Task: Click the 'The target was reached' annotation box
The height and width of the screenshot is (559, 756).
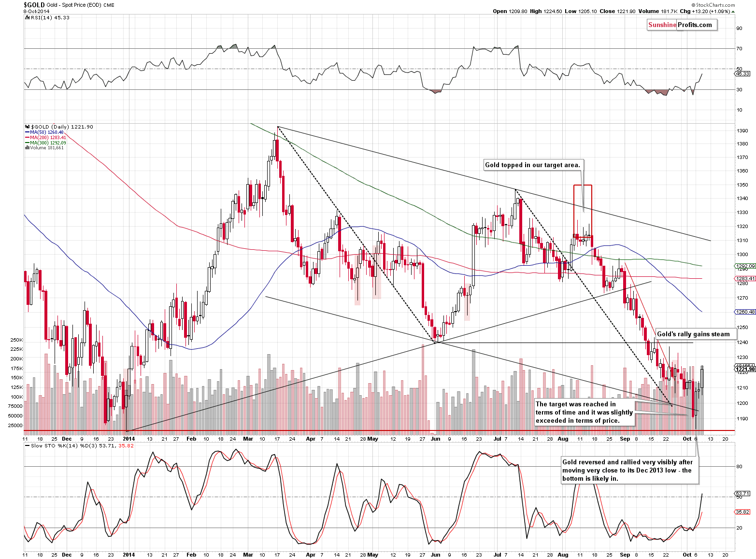Action: [584, 413]
